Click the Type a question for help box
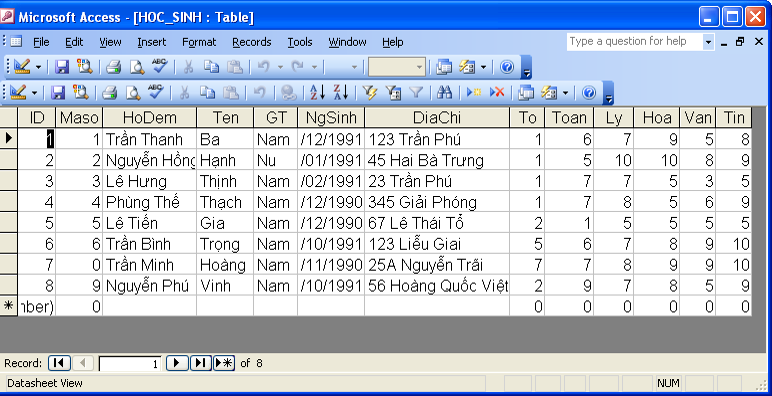The width and height of the screenshot is (772, 396). click(x=635, y=41)
